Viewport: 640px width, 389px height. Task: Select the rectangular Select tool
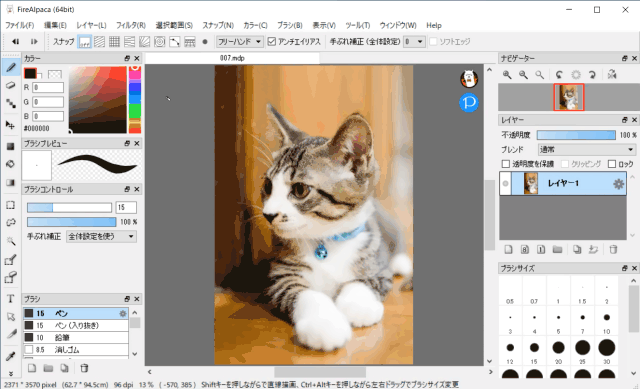pyautogui.click(x=11, y=205)
